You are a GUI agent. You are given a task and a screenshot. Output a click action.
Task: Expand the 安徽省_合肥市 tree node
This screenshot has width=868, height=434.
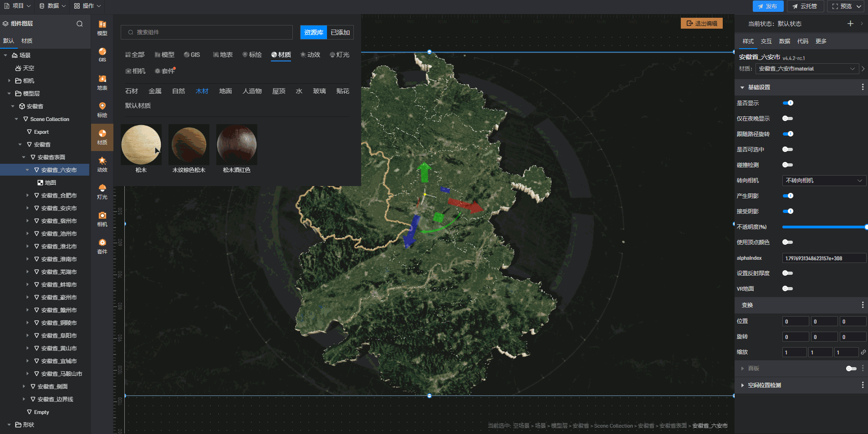[x=27, y=195]
